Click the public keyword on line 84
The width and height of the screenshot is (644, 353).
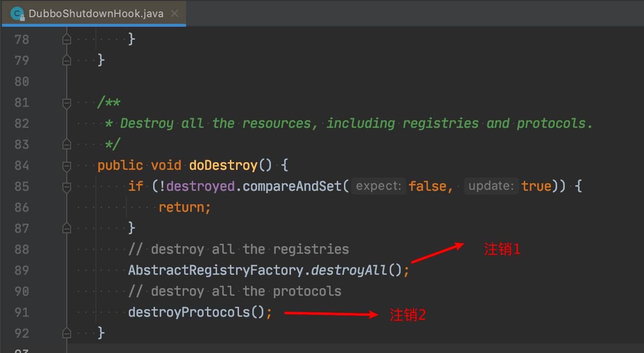click(120, 166)
